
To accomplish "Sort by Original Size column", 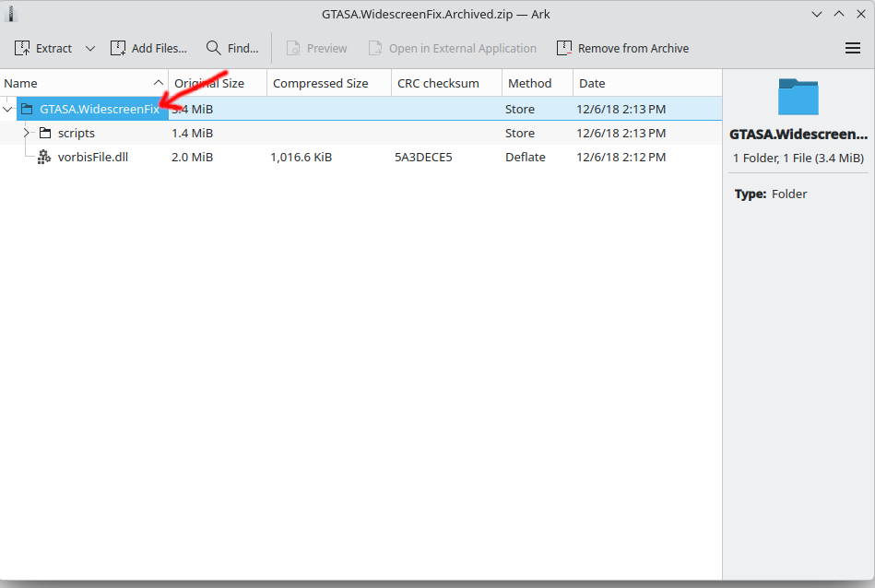I will (218, 83).
